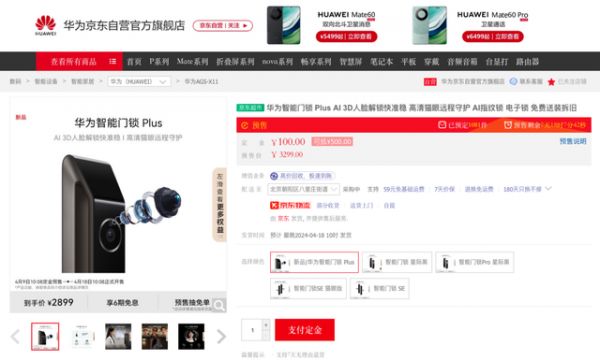Open the magnifier zoom icon on product image

219,305
